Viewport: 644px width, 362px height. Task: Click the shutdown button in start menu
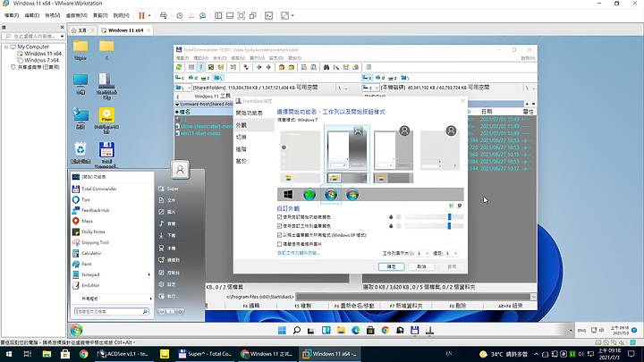(x=166, y=312)
